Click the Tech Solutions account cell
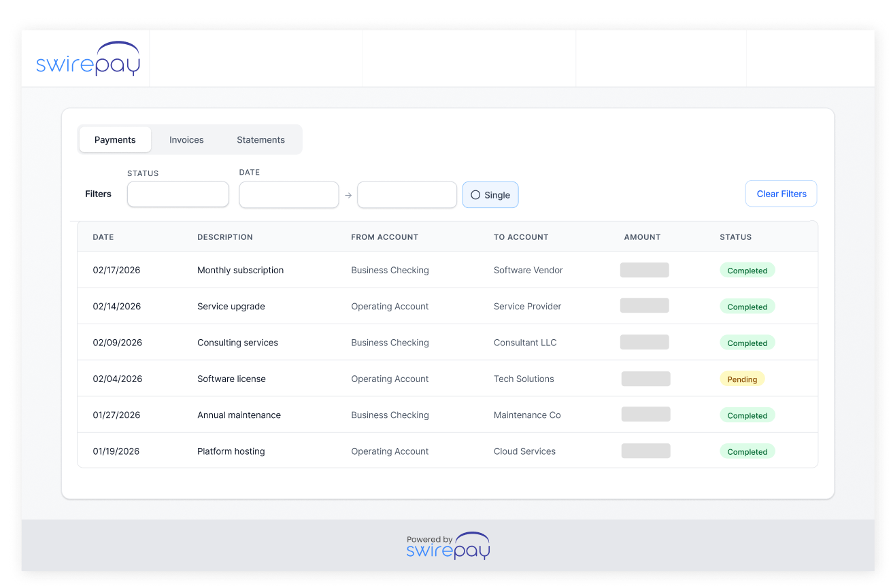The width and height of the screenshot is (891, 588). coord(524,379)
